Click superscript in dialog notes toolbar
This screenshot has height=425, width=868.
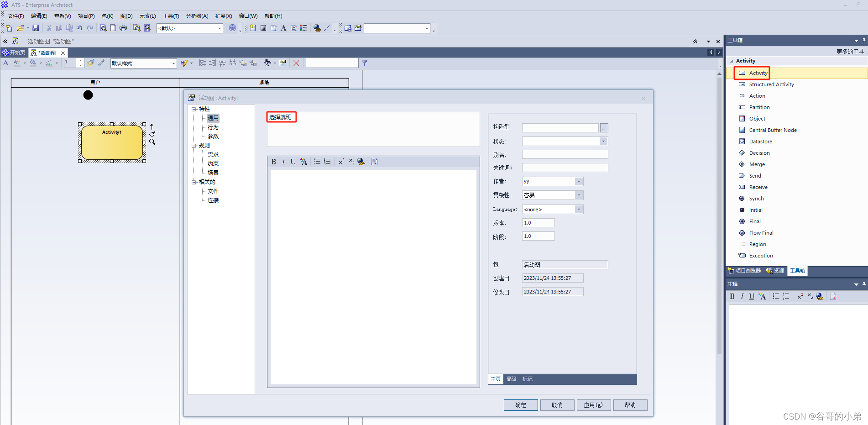[341, 162]
